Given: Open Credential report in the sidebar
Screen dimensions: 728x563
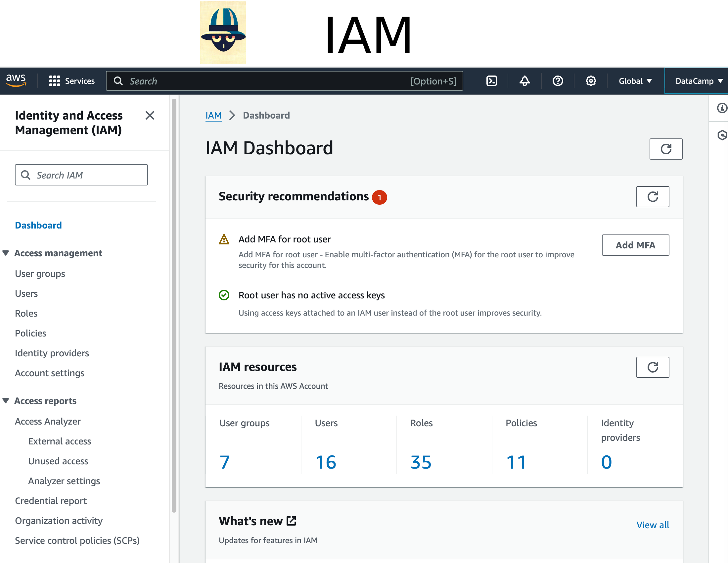Looking at the screenshot, I should coord(51,501).
